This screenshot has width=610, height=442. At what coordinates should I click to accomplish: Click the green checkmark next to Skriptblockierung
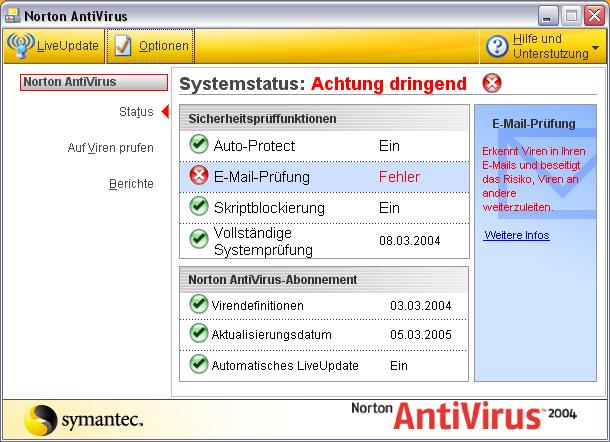[x=199, y=206]
